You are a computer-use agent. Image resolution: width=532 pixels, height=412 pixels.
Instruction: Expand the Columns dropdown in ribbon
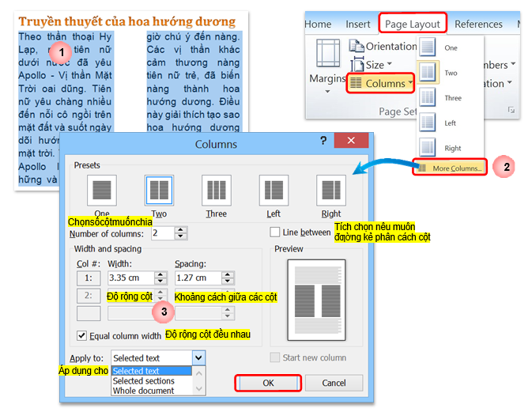pyautogui.click(x=381, y=83)
